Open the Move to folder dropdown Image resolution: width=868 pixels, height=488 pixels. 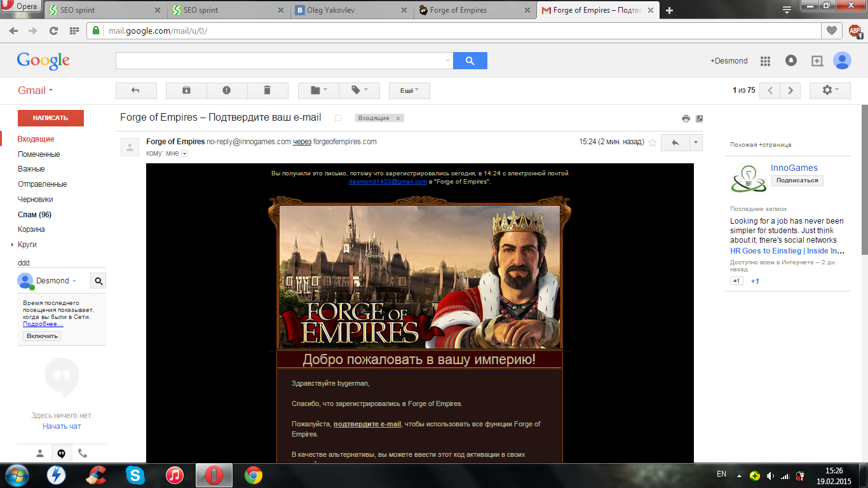click(x=318, y=91)
